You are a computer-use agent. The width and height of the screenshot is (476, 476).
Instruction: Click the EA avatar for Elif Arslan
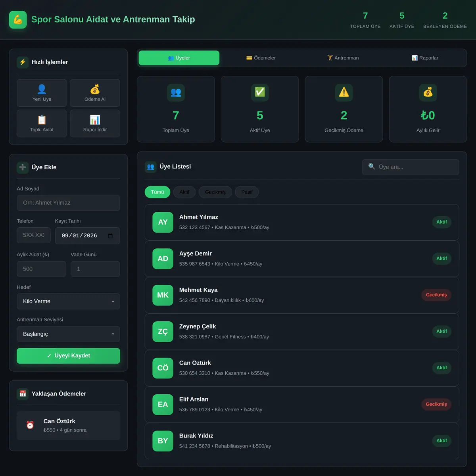coord(163,405)
